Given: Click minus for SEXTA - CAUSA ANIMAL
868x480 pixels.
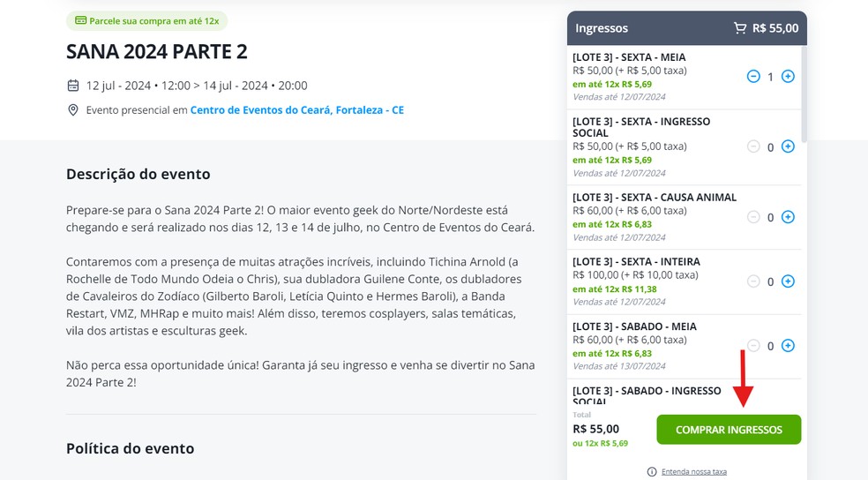Looking at the screenshot, I should pyautogui.click(x=753, y=217).
